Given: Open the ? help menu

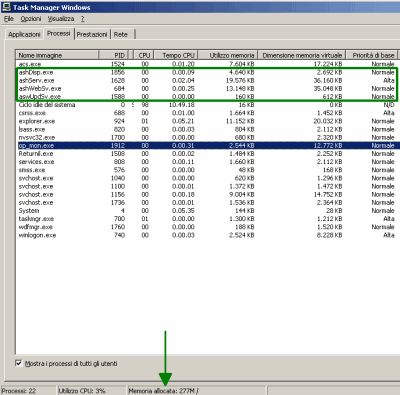Looking at the screenshot, I should [82, 19].
